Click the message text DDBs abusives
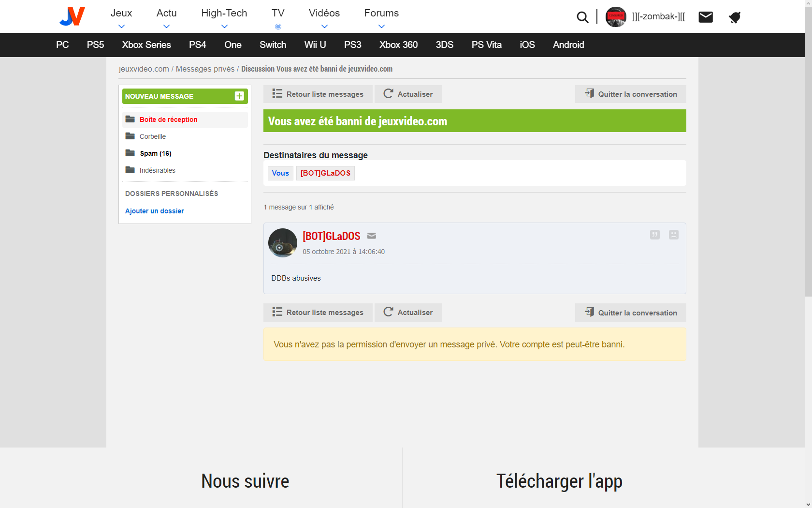 (x=296, y=278)
